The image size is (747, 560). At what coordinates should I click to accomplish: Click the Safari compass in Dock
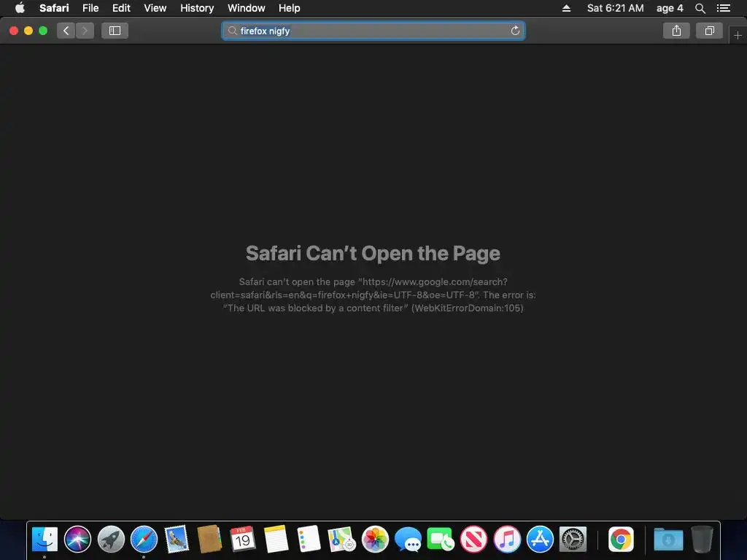point(144,539)
